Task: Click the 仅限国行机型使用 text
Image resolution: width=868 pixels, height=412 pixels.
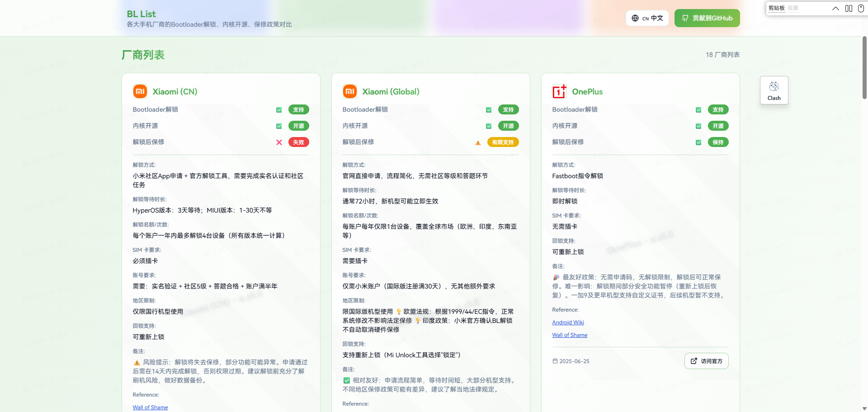Action: [x=158, y=312]
